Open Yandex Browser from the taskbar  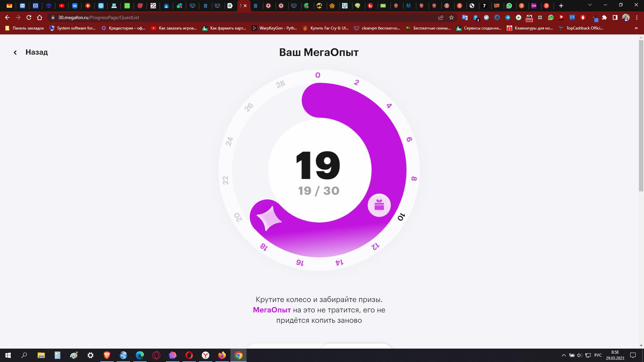[206, 355]
